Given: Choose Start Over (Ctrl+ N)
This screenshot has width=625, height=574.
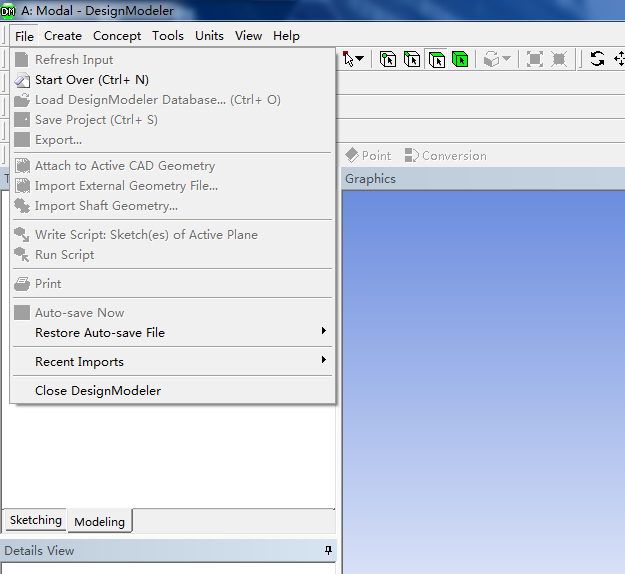Looking at the screenshot, I should pos(172,80).
